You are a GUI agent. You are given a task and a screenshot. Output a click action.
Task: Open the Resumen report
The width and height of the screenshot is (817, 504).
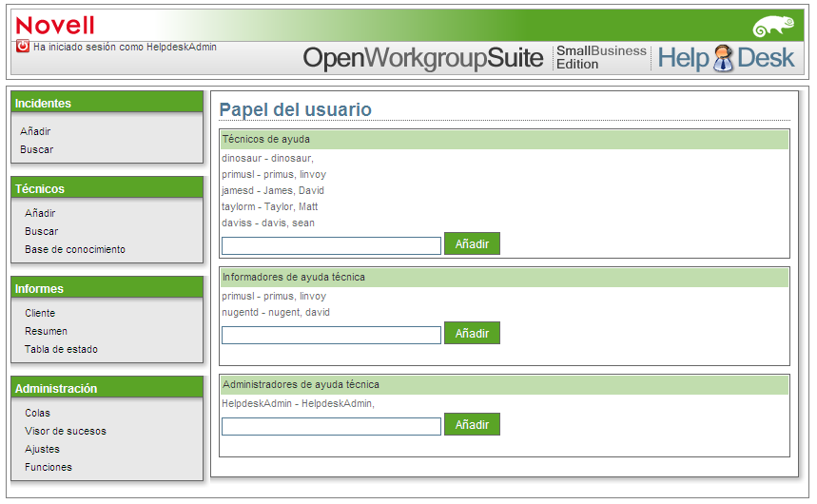click(x=46, y=332)
